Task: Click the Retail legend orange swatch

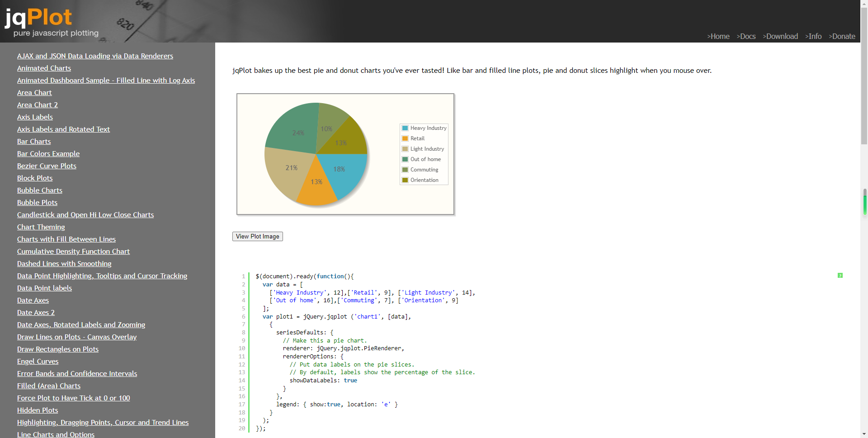Action: [405, 138]
